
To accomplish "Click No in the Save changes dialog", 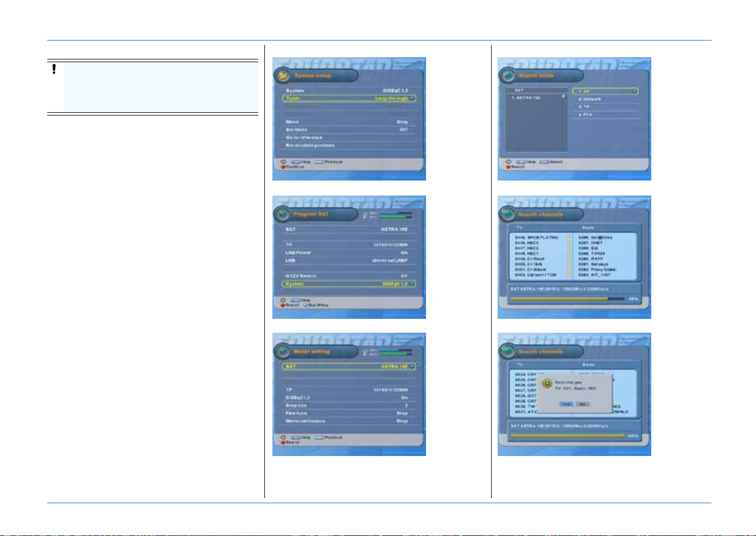I will tap(582, 404).
